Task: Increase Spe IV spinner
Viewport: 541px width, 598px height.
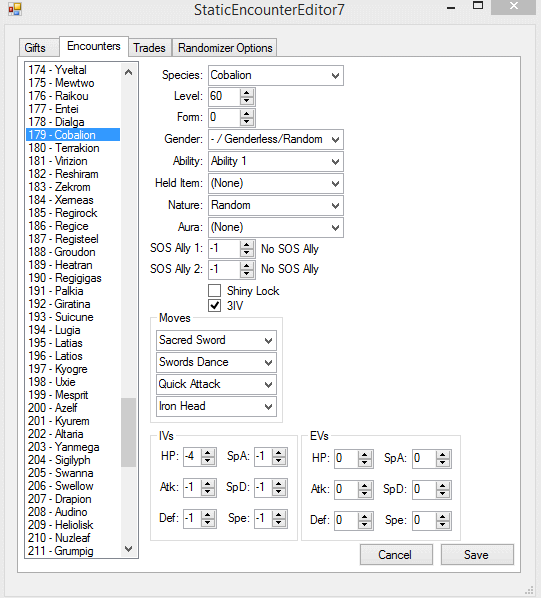Action: (279, 515)
